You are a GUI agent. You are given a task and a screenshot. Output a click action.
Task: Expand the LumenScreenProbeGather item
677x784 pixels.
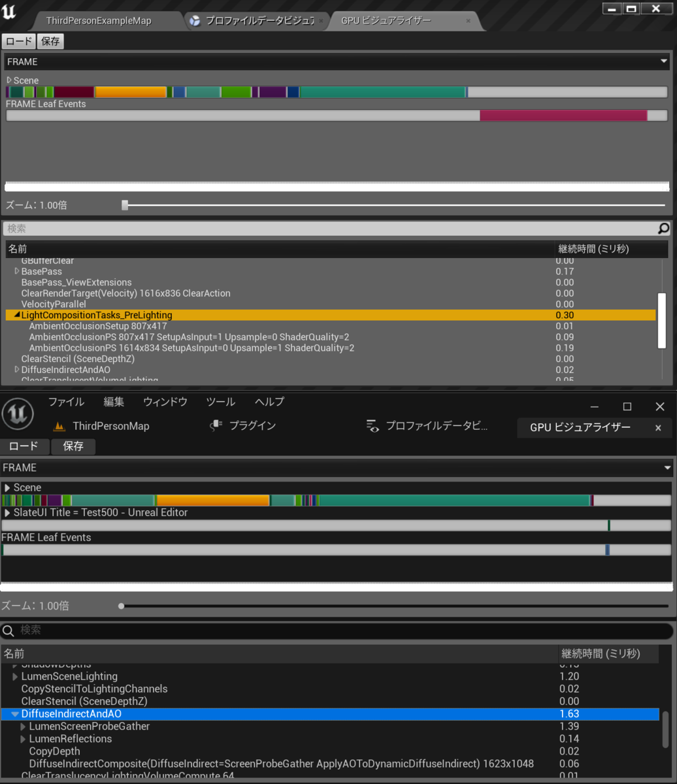coord(23,727)
